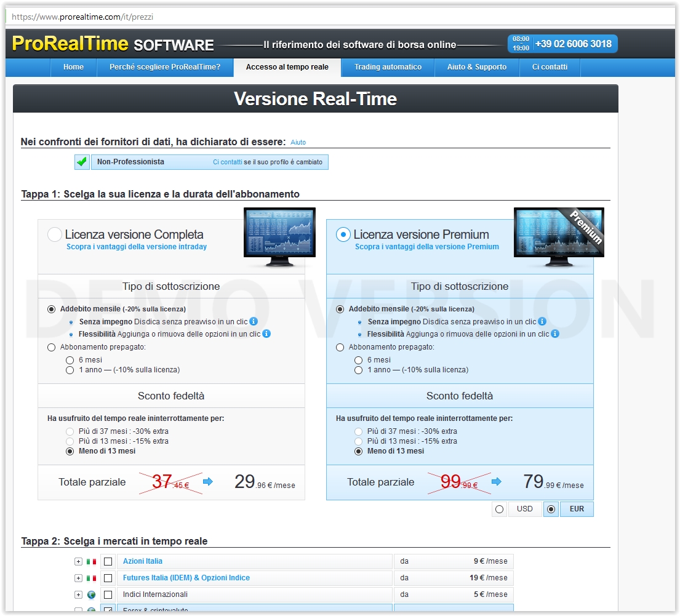The height and width of the screenshot is (616, 680).
Task: Choose 6 mesi in Premium column
Action: click(x=358, y=360)
